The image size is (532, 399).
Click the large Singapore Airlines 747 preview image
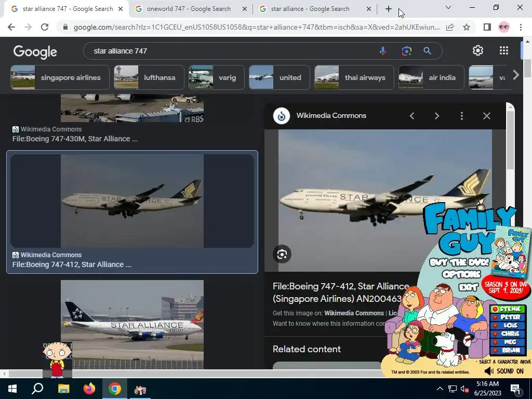[385, 200]
